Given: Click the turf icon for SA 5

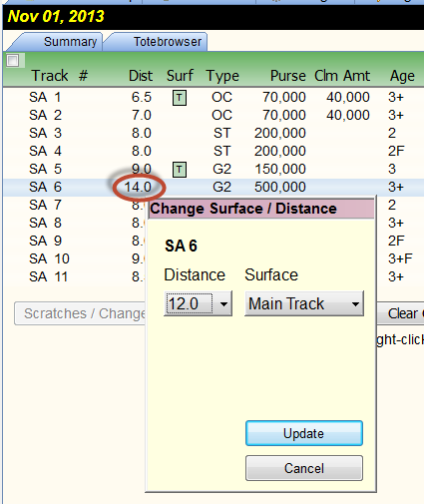Looking at the screenshot, I should tap(180, 170).
